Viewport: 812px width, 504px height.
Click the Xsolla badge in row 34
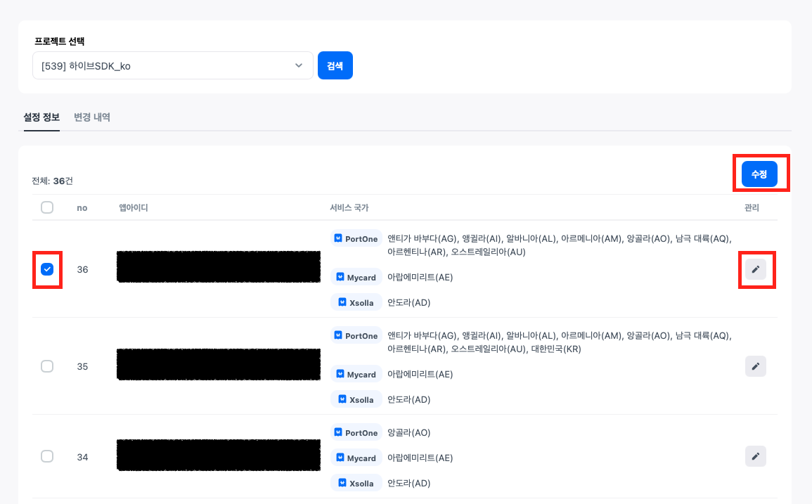pos(356,483)
